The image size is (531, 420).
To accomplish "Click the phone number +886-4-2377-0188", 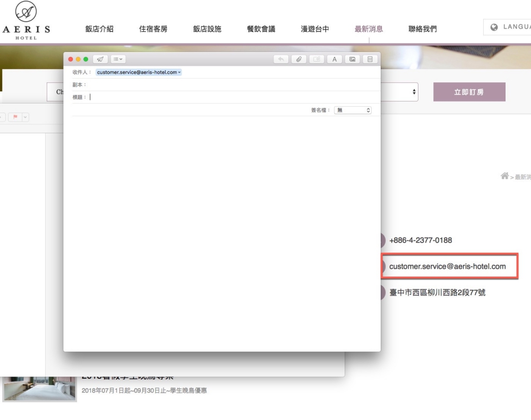I will 421,240.
